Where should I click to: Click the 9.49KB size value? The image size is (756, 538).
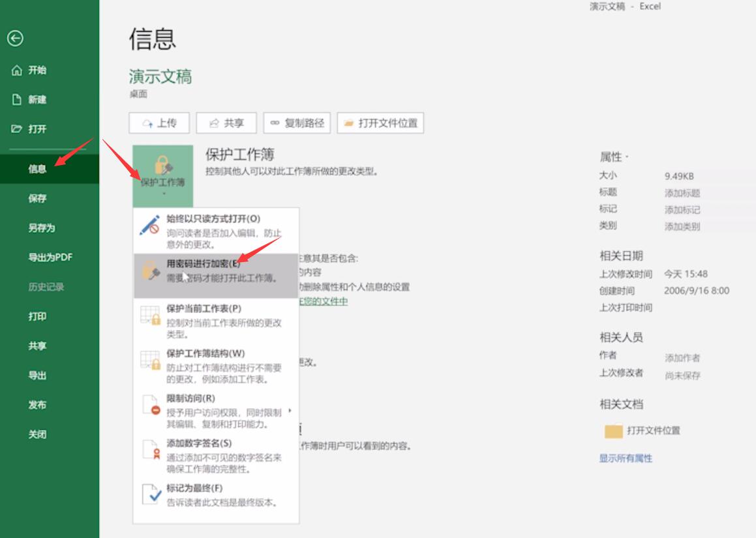pos(679,177)
